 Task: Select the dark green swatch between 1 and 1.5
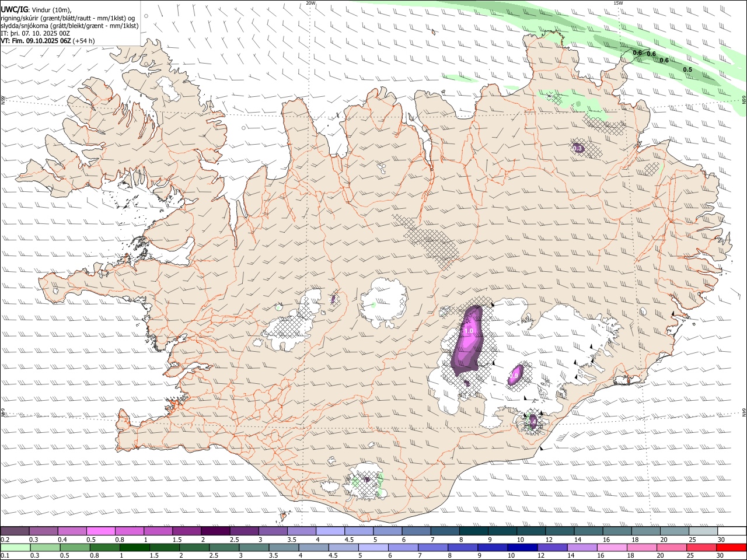coord(134,547)
